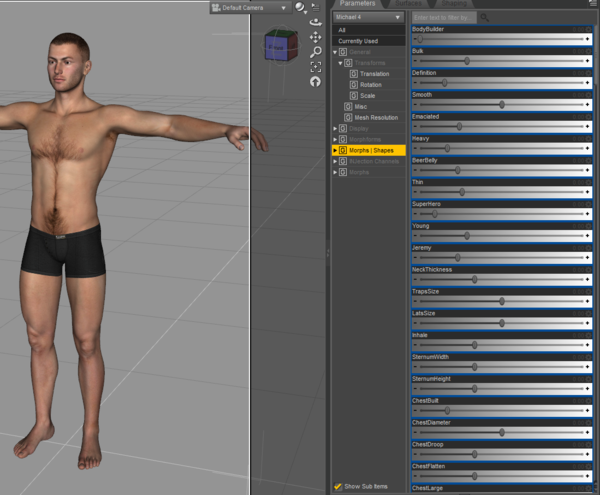Select the Translation property group

click(x=374, y=74)
